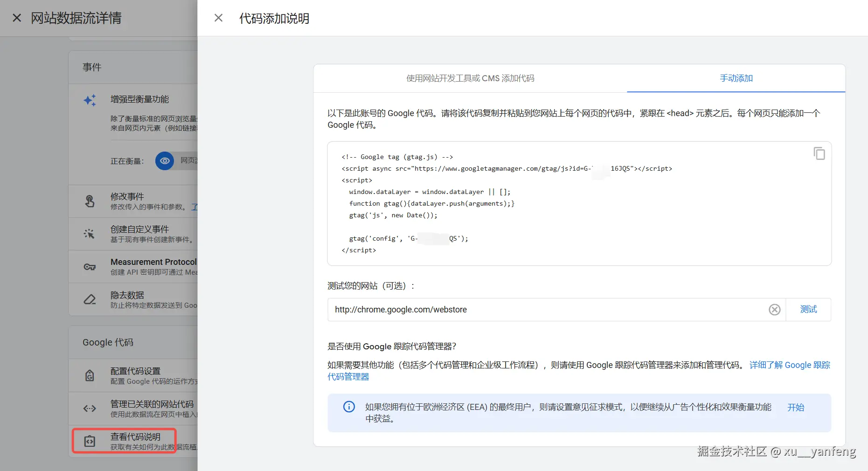
Task: Open 隐去数据 row
Action: pos(133,299)
